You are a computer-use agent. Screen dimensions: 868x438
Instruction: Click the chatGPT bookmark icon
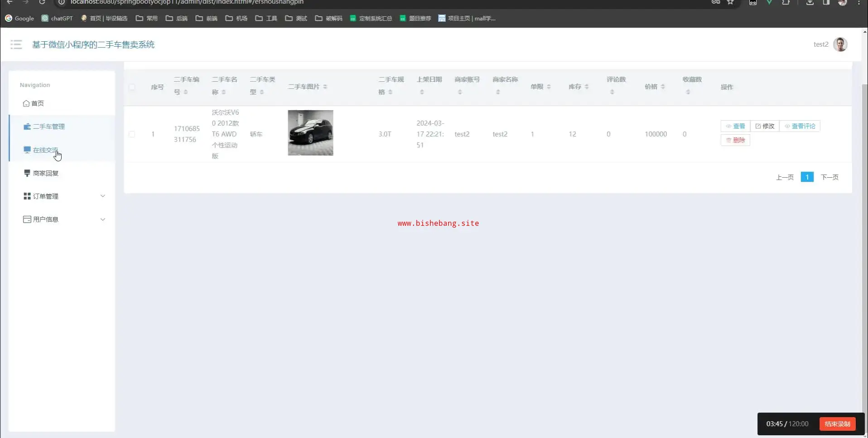(45, 18)
